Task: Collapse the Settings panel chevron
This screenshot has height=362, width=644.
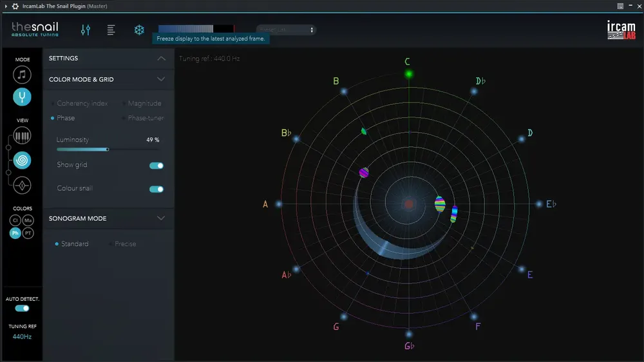Action: tap(162, 59)
